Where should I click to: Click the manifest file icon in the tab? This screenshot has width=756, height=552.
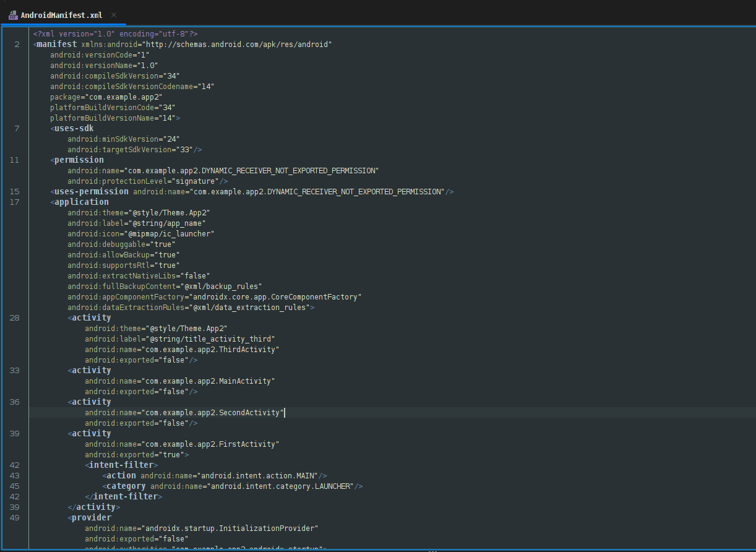13,15
